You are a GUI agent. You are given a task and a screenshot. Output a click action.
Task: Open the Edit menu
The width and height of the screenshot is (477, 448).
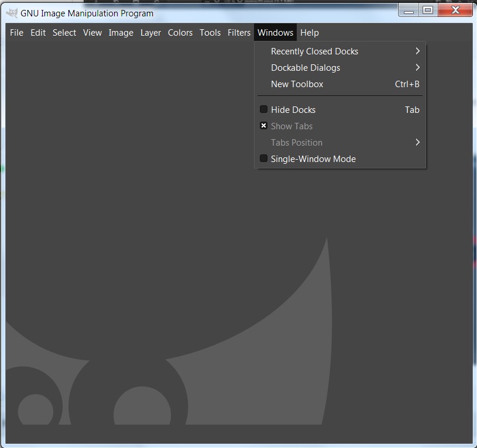[38, 33]
